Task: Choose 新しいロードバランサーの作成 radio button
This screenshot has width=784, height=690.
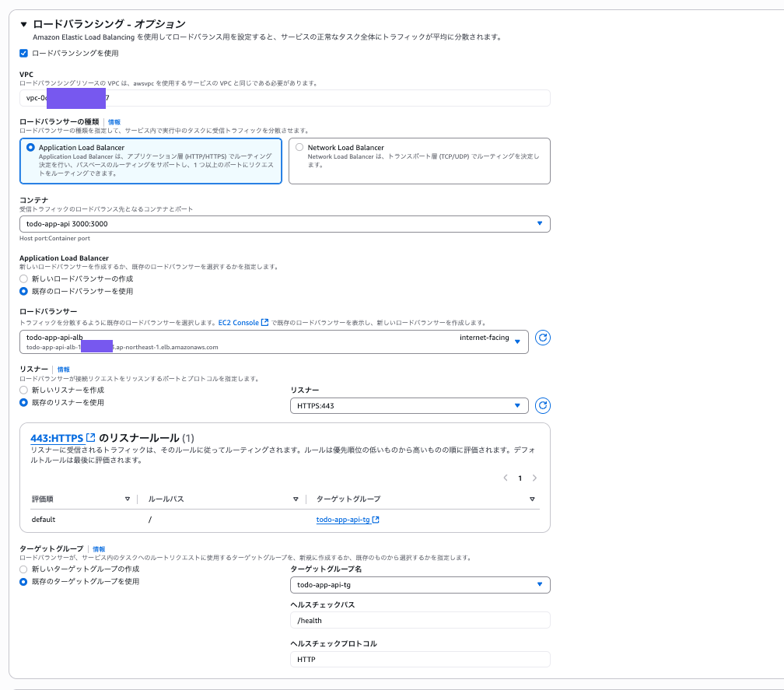Action: click(x=23, y=279)
